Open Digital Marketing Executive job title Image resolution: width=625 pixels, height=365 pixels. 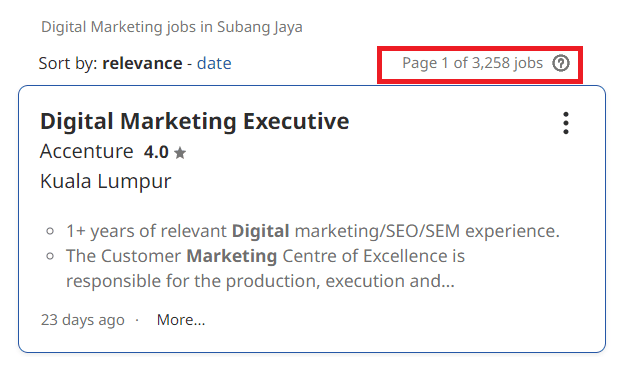coord(195,121)
